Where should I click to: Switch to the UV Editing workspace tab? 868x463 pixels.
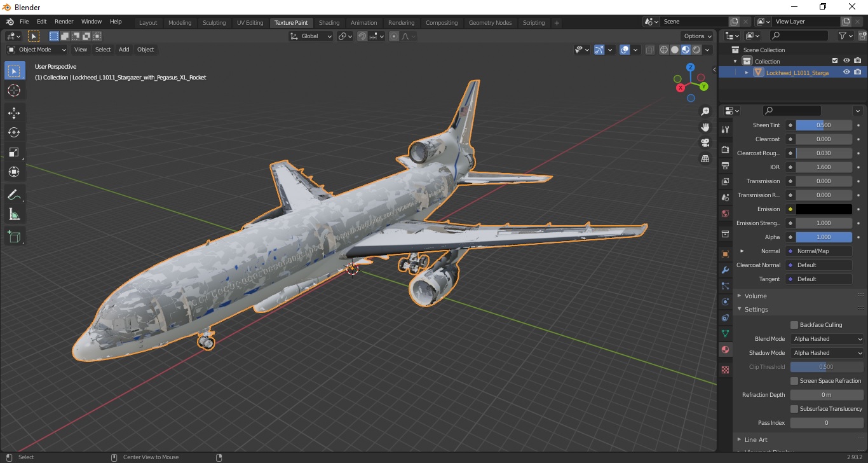250,22
